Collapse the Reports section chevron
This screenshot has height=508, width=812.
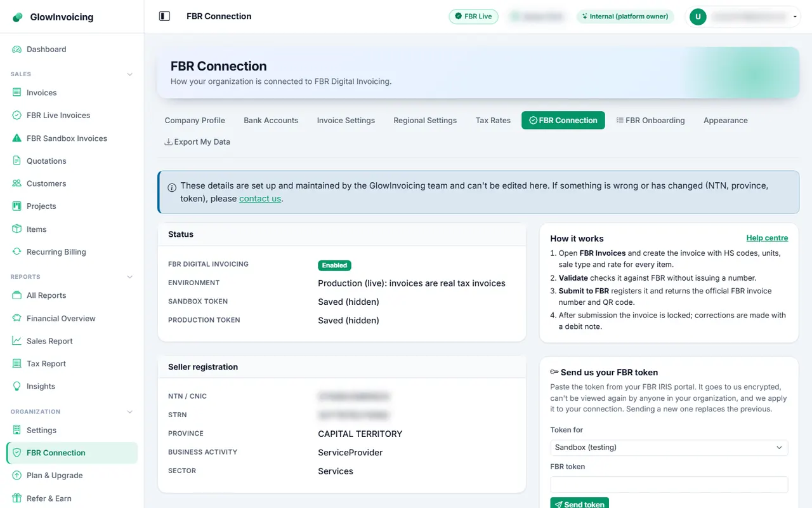click(x=130, y=277)
